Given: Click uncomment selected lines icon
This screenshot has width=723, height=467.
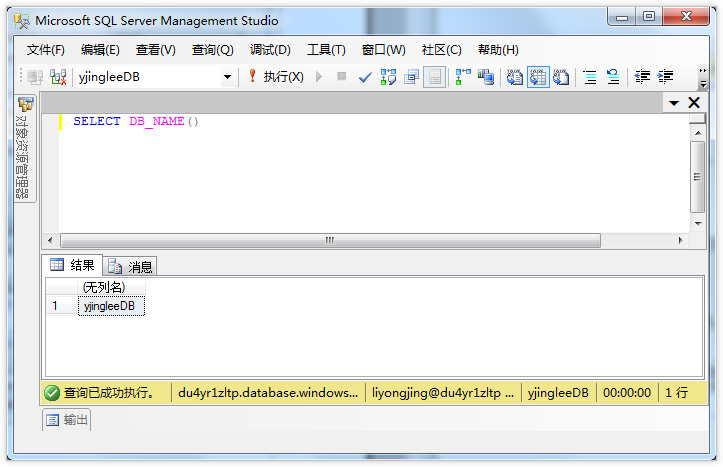Looking at the screenshot, I should click(613, 77).
